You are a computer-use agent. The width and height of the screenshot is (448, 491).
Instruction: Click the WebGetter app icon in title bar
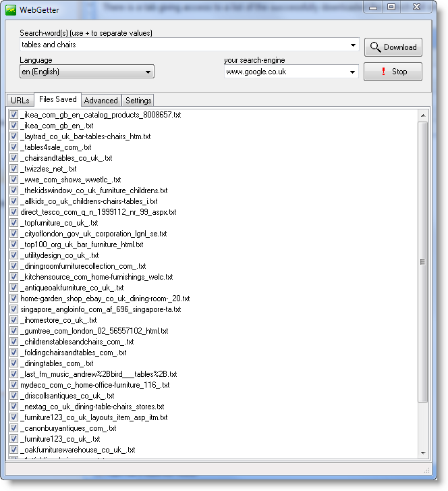tap(11, 8)
